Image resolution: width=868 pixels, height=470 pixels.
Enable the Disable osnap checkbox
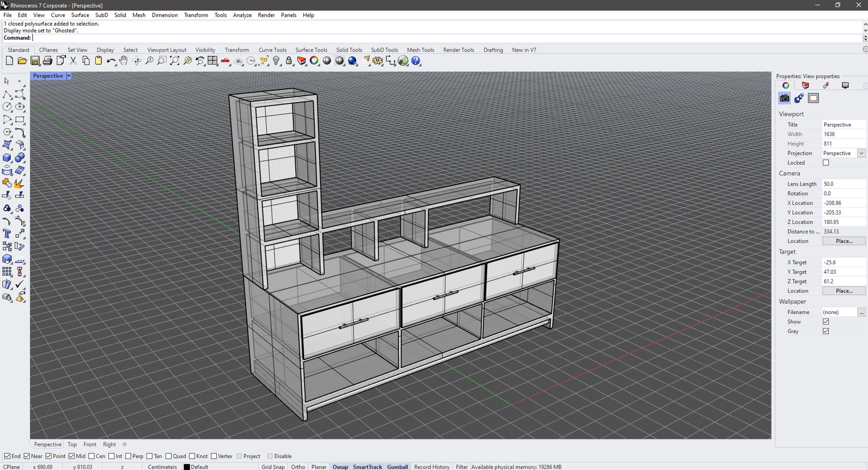(270, 456)
